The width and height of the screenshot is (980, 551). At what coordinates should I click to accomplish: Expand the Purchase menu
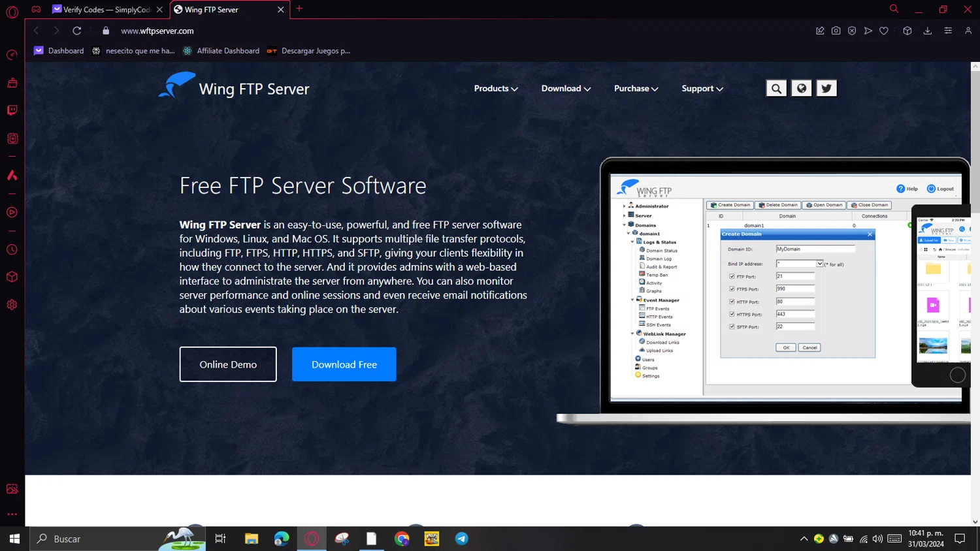click(x=636, y=89)
